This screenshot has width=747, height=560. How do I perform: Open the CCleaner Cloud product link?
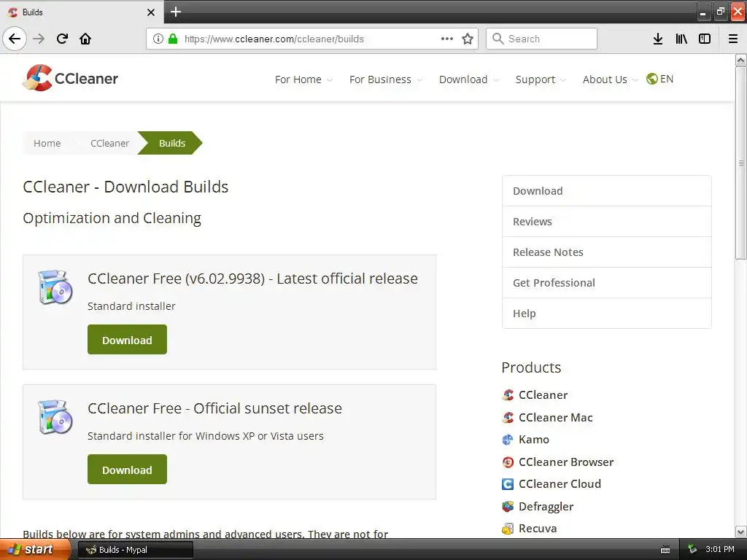tap(560, 484)
